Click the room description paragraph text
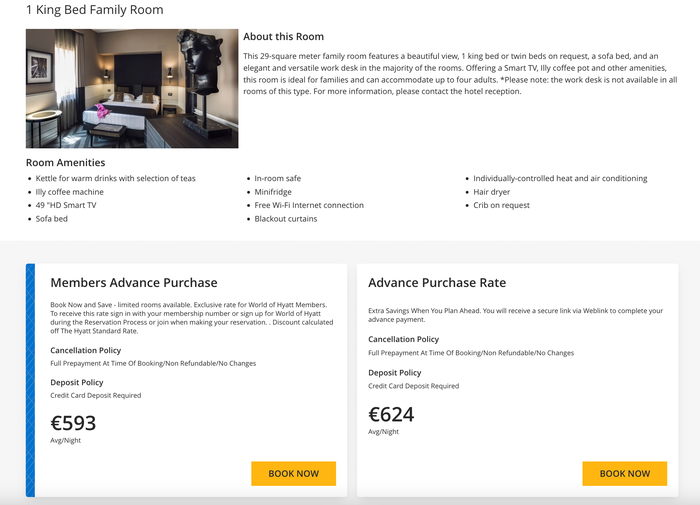 coord(460,74)
